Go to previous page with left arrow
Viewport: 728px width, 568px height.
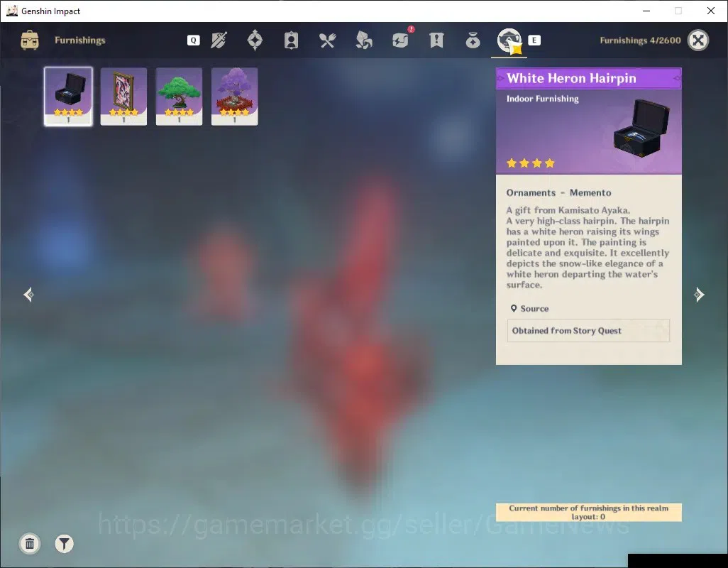pyautogui.click(x=29, y=295)
